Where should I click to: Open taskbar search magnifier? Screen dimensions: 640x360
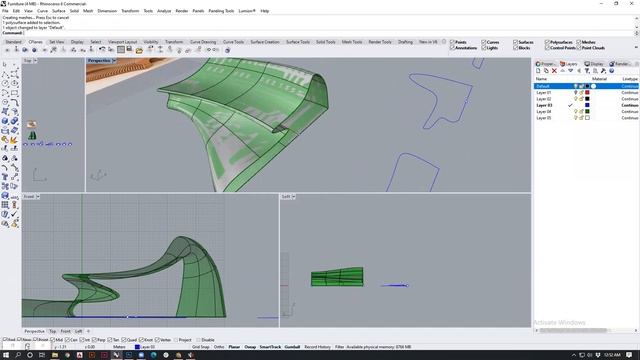coord(18,355)
